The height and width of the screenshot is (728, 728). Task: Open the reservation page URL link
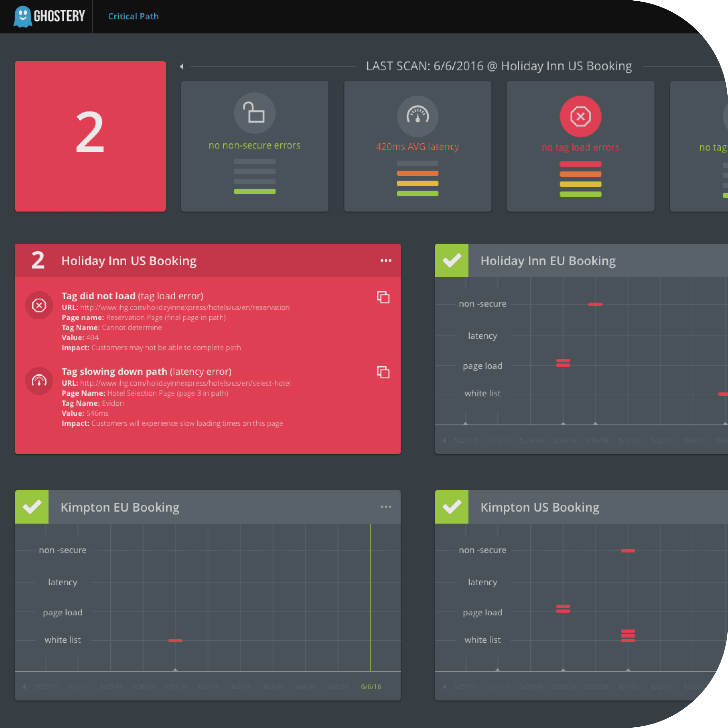tap(185, 307)
